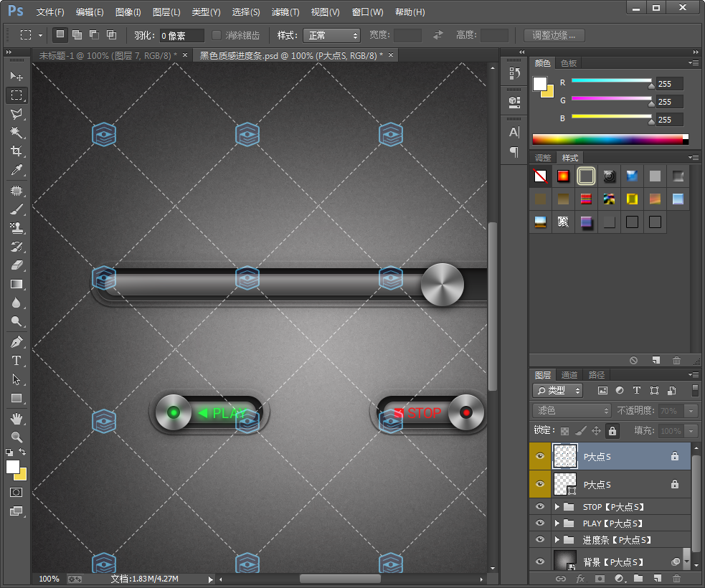
Task: Expand the PLAY【P大点S】 layer group
Action: tap(557, 523)
